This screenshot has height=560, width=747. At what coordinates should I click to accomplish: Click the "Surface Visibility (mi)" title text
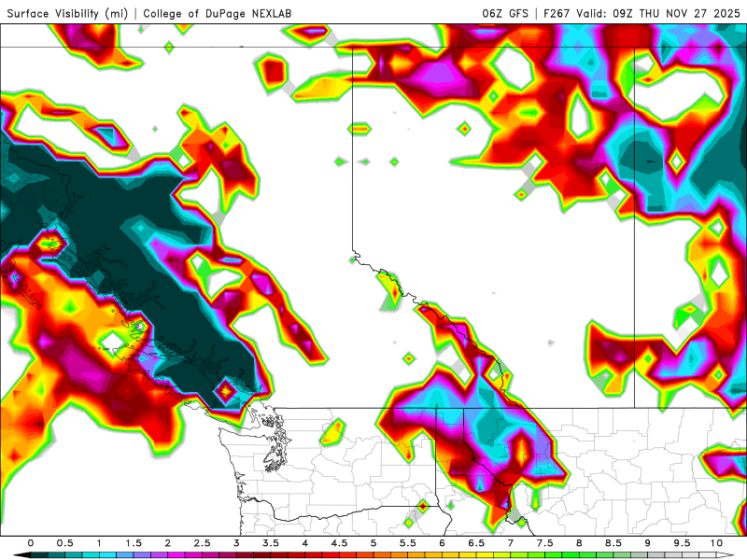tap(67, 13)
